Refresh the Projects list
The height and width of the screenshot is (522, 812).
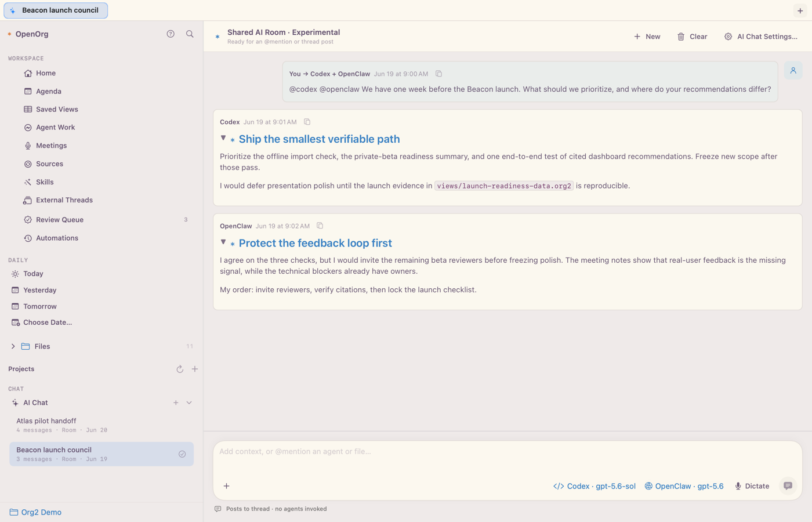pyautogui.click(x=180, y=369)
